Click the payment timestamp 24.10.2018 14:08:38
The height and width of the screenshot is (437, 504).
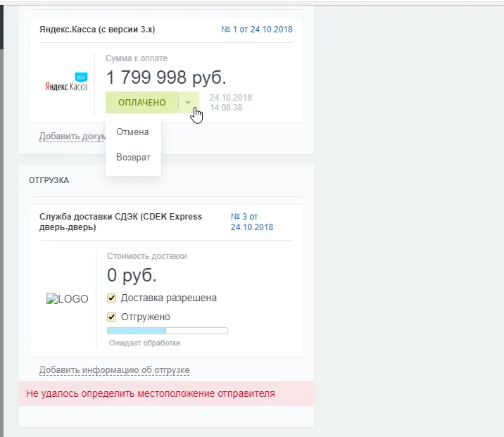point(231,103)
